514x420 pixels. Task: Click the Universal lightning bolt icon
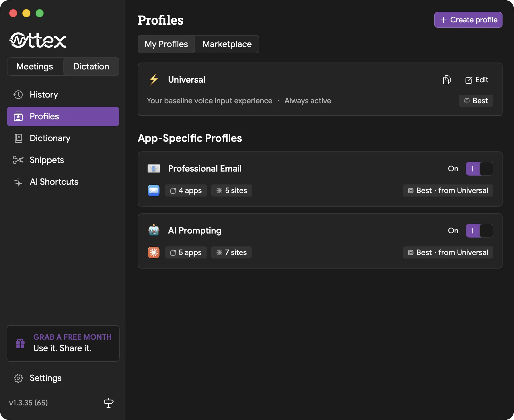(154, 79)
